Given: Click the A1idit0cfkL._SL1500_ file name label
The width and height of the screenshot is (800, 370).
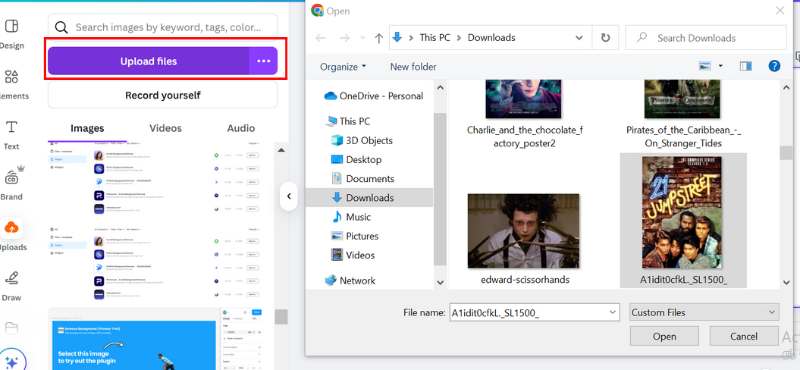Looking at the screenshot, I should tap(683, 280).
